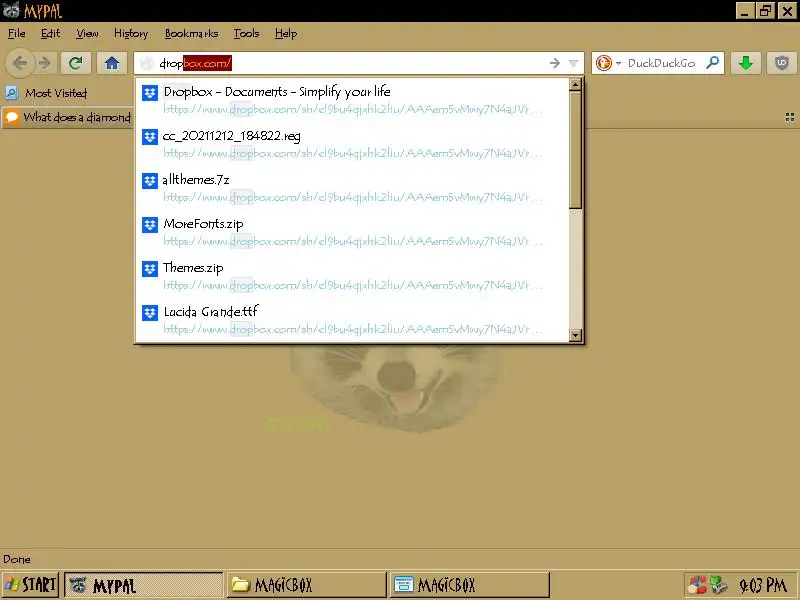The width and height of the screenshot is (800, 600).
Task: Click the network tray icon beside the clock
Action: [718, 585]
